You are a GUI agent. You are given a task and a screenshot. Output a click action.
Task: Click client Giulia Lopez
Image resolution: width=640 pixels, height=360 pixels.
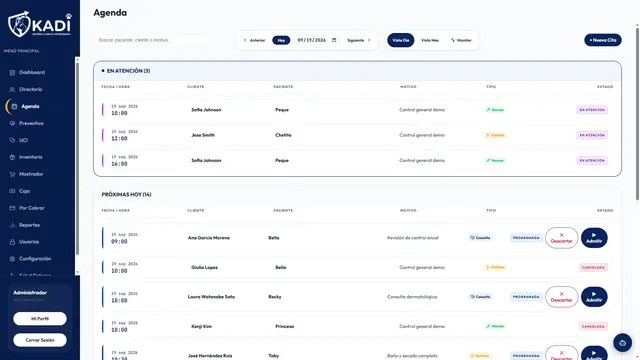point(204,267)
